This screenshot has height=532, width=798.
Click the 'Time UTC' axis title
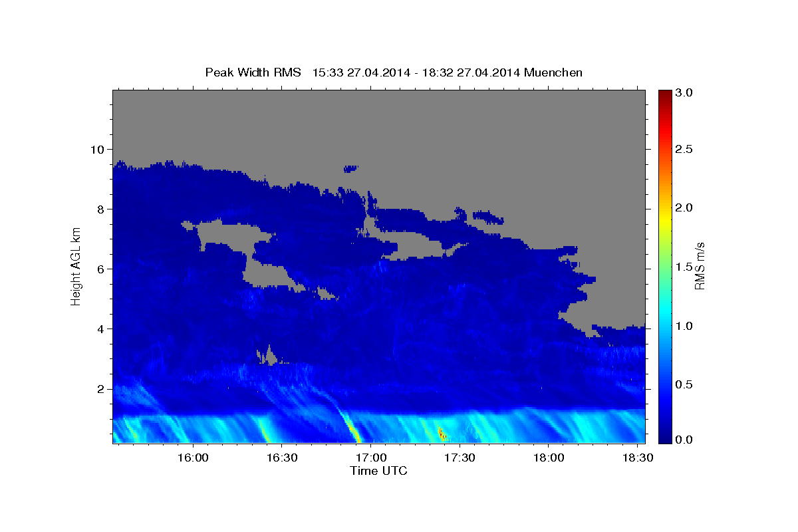click(x=378, y=471)
